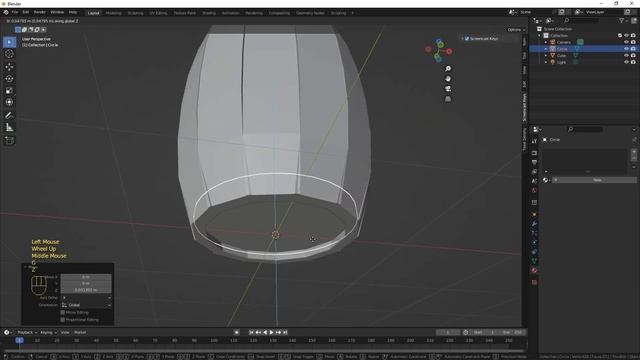Select the Light item in outliner
Viewport: 640px width, 360px height.
point(562,62)
